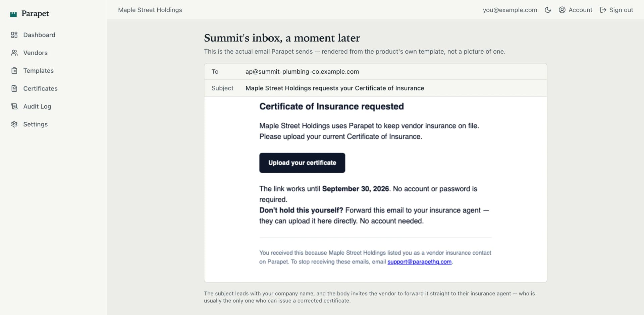
Task: Click the Upload your certificate button
Action: [x=302, y=163]
